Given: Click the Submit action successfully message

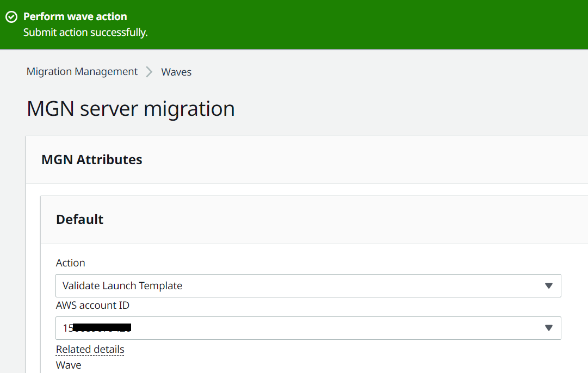Looking at the screenshot, I should 85,33.
